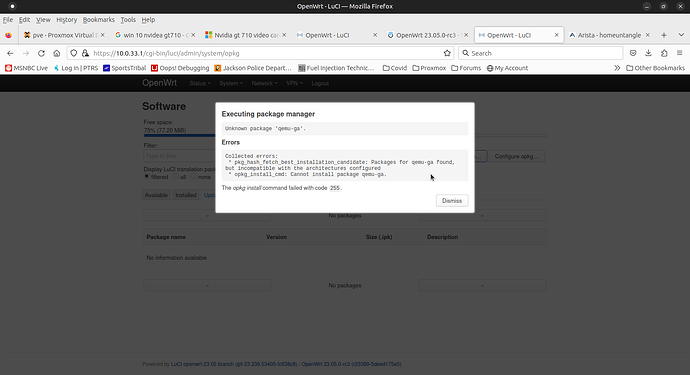Open LuCI openwrt-23.05 branch footer link
Image resolution: width=690 pixels, height=375 pixels.
tap(234, 364)
